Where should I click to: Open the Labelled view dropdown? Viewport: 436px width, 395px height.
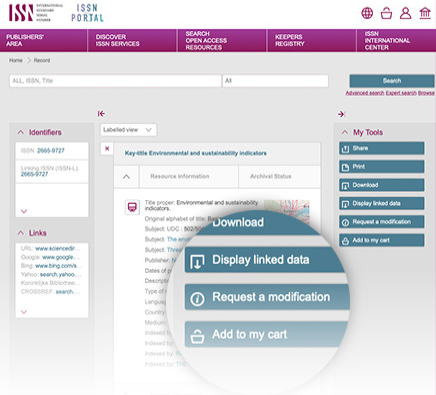128,130
